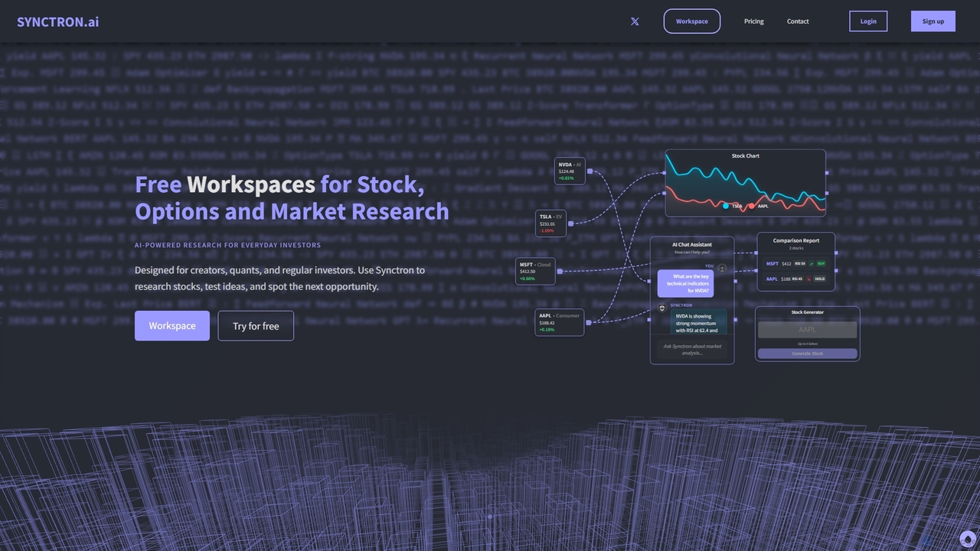Screen dimensions: 980x551
Task: Click the "AI-POWERED RESEARCH FOR EVERYDAY INVESTORS" tagline
Action: pyautogui.click(x=228, y=245)
